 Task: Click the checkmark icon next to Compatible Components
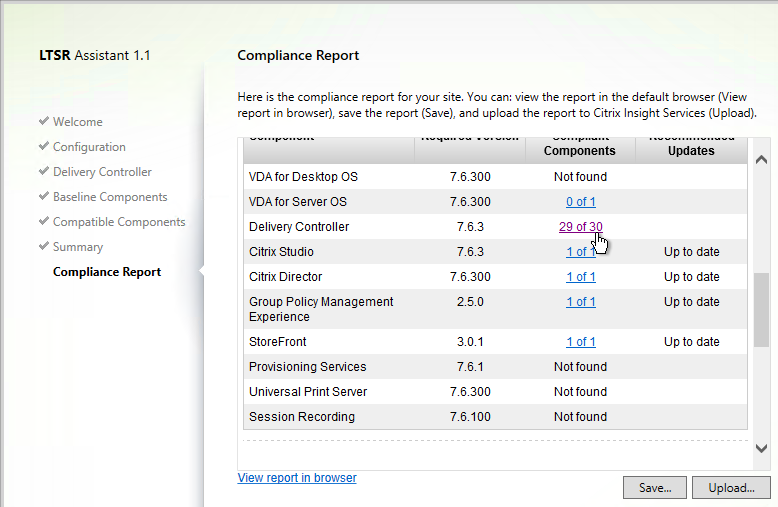[x=44, y=221]
